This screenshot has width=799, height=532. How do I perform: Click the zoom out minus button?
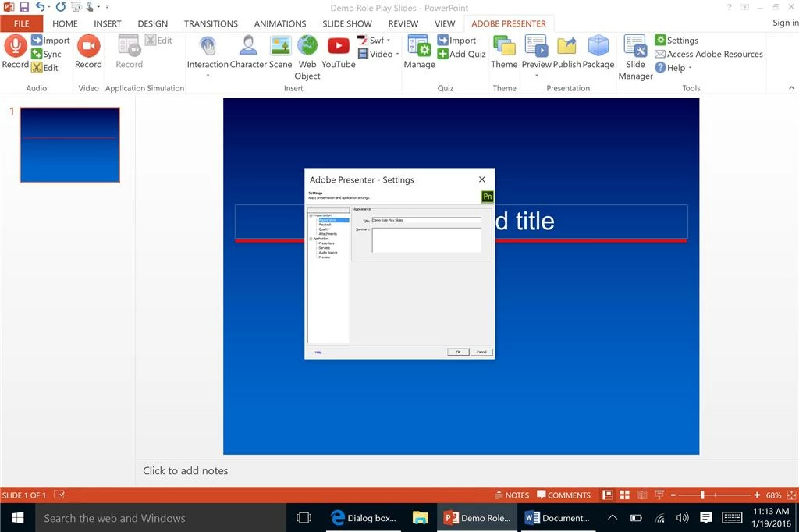pyautogui.click(x=673, y=495)
